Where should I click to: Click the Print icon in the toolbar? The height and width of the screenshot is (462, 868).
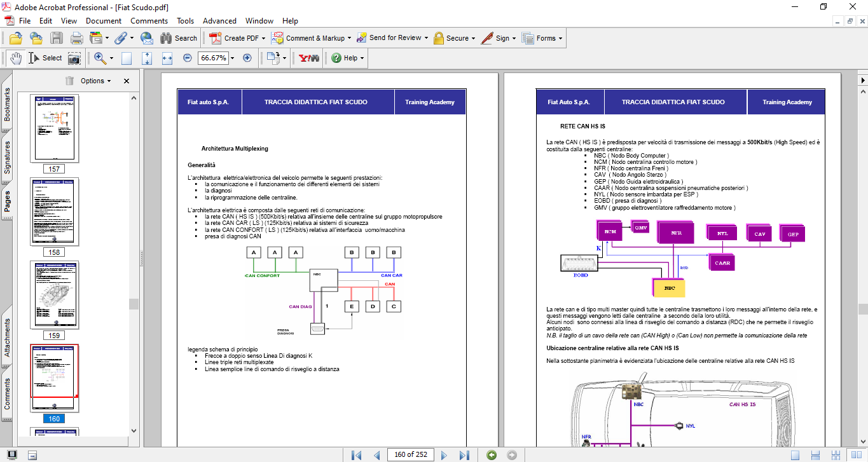[77, 38]
